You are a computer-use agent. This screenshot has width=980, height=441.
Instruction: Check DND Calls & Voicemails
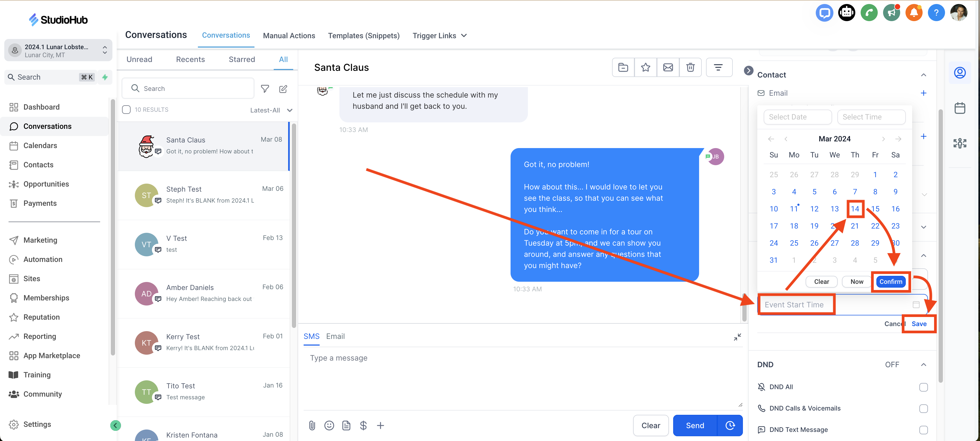click(923, 409)
